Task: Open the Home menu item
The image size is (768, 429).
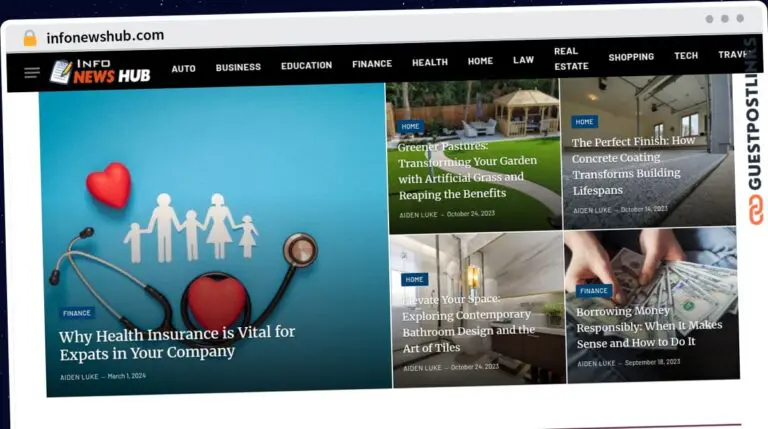Action: click(x=480, y=61)
